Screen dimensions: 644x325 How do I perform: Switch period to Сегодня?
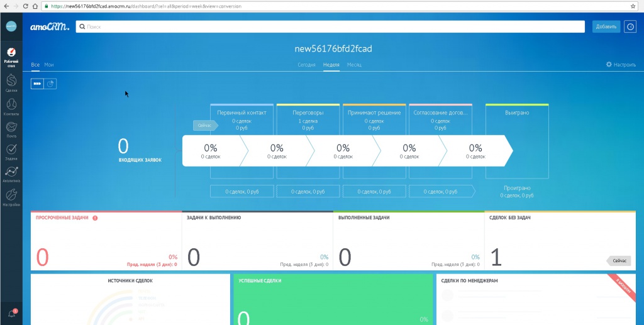(306, 65)
